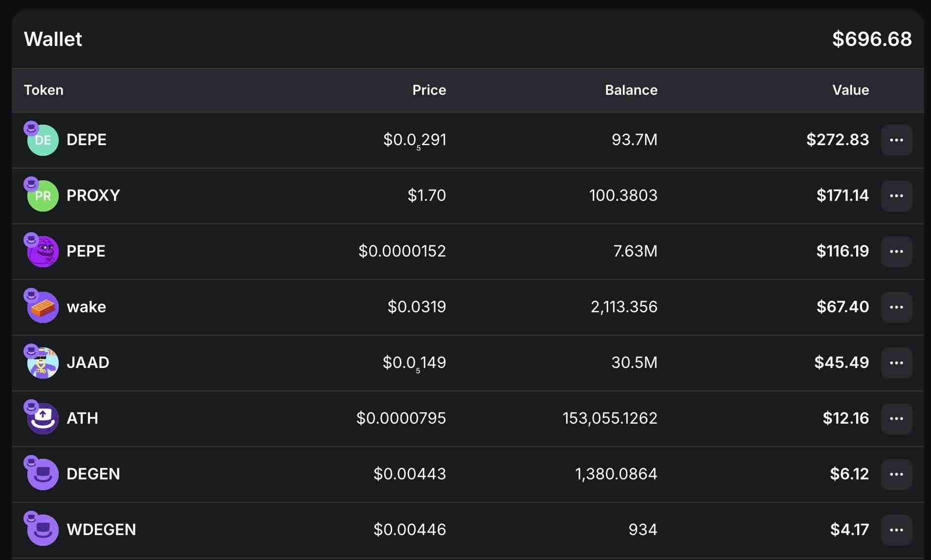
Task: Click the purple PEPE frog icon
Action: (43, 252)
